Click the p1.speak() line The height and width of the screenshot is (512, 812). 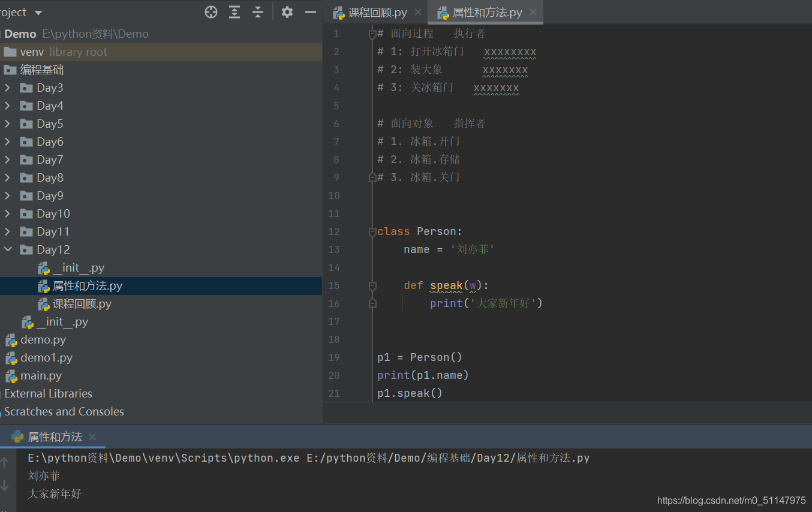click(410, 393)
